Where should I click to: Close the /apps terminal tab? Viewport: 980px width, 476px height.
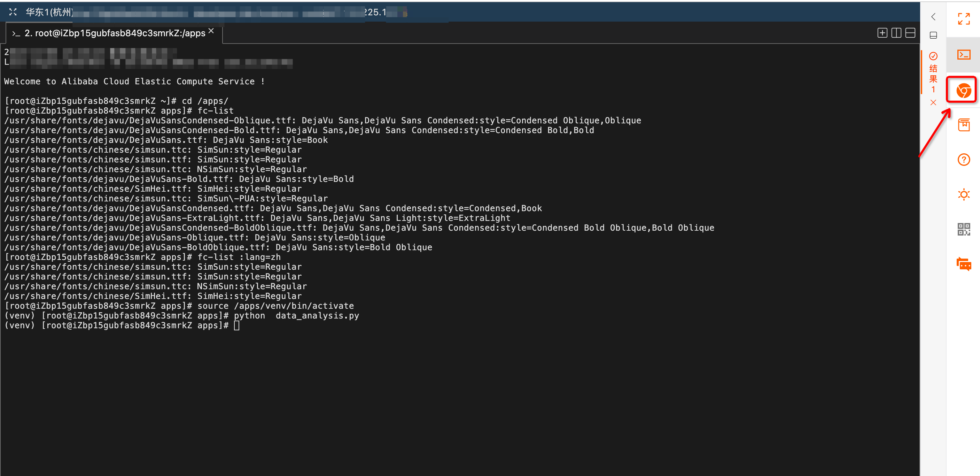click(x=211, y=31)
